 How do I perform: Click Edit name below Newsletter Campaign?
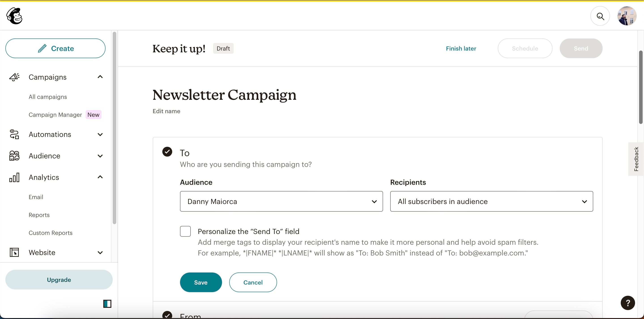pos(166,111)
